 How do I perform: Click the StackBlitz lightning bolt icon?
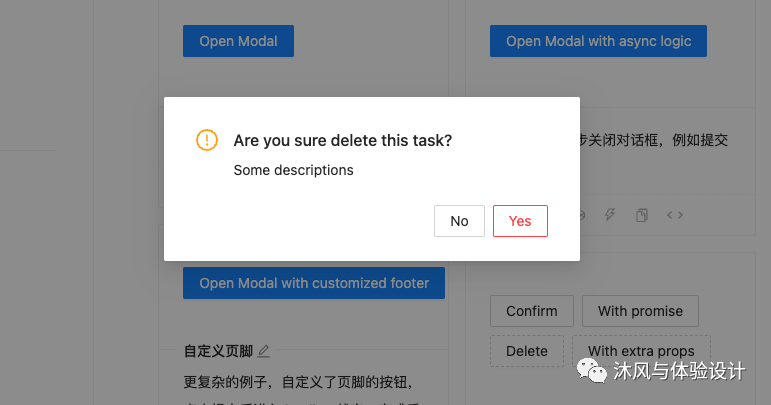point(610,215)
